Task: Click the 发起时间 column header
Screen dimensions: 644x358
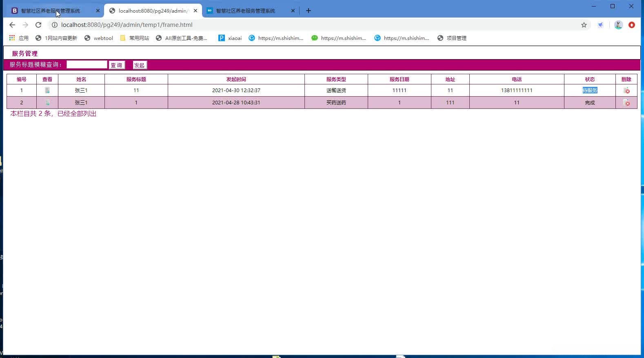Action: (x=236, y=79)
